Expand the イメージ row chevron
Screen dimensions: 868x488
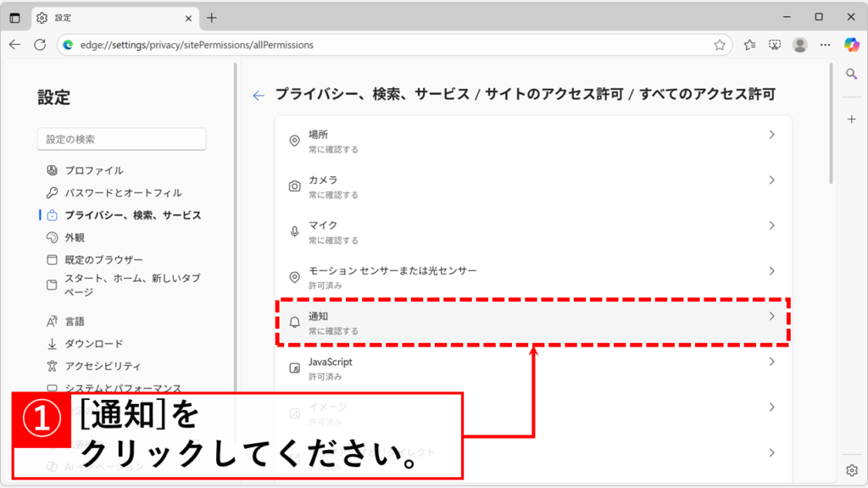[x=771, y=407]
